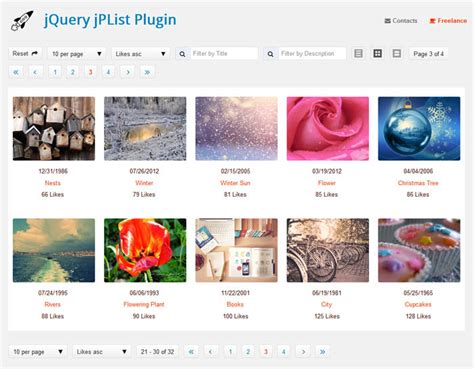Open the Winter Sun thumbnail
This screenshot has width=474, height=369.
tap(237, 129)
